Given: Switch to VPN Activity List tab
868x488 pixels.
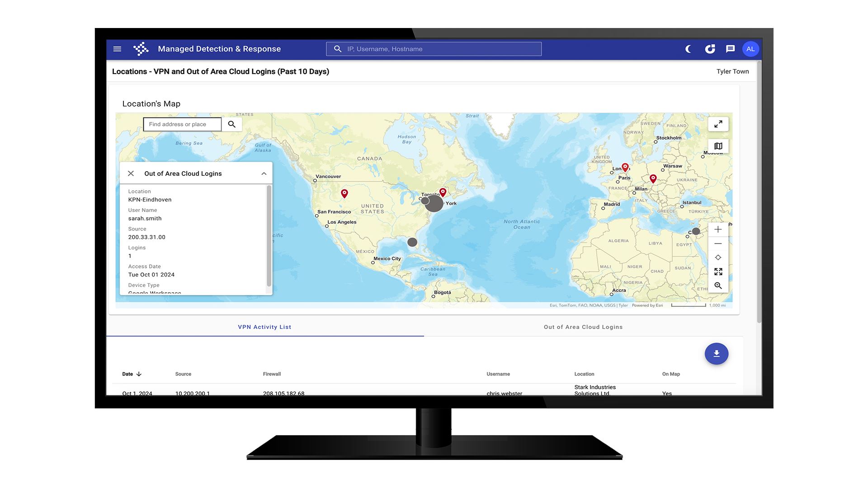Looking at the screenshot, I should click(264, 327).
